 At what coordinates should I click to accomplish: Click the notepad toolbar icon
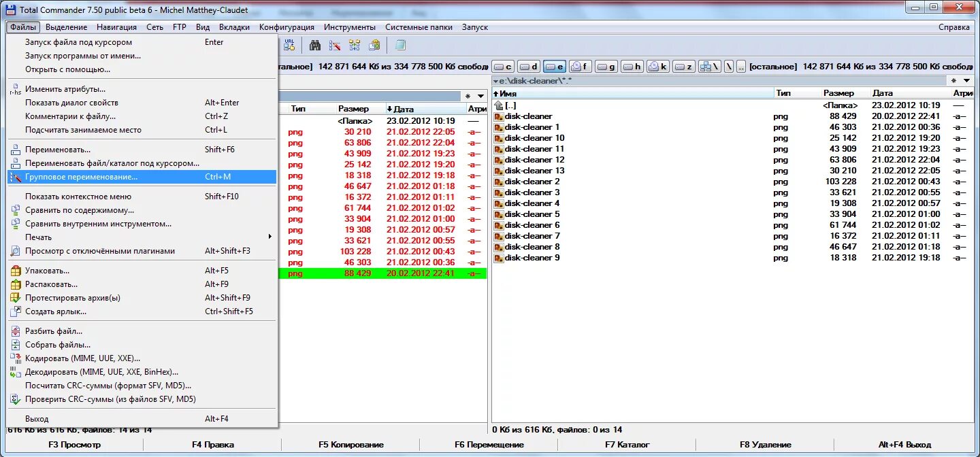[400, 45]
